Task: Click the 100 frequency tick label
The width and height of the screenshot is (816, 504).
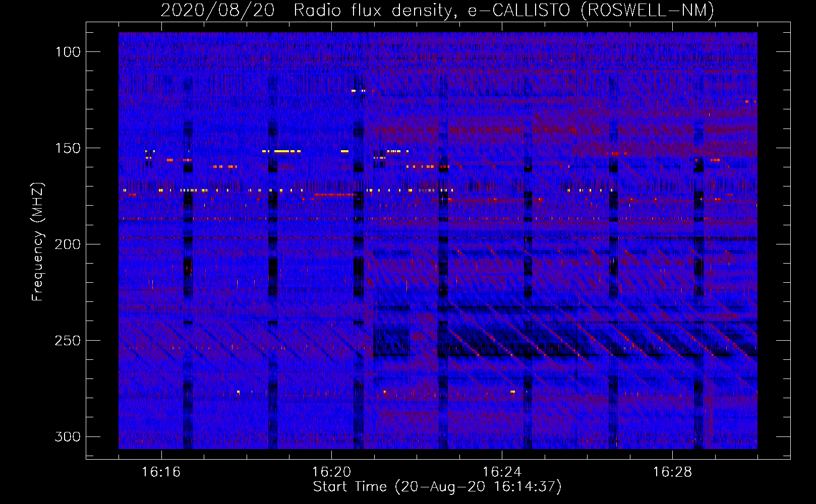Action: (68, 52)
